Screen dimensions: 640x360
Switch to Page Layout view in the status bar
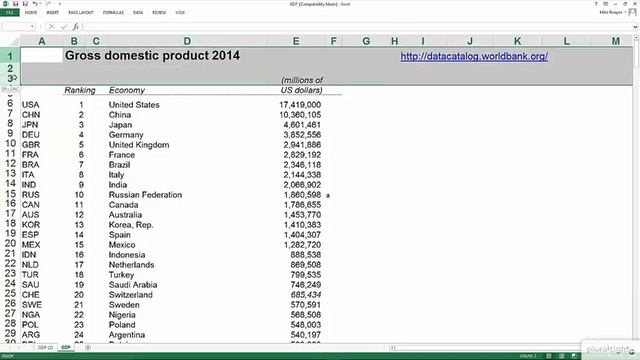coord(562,356)
